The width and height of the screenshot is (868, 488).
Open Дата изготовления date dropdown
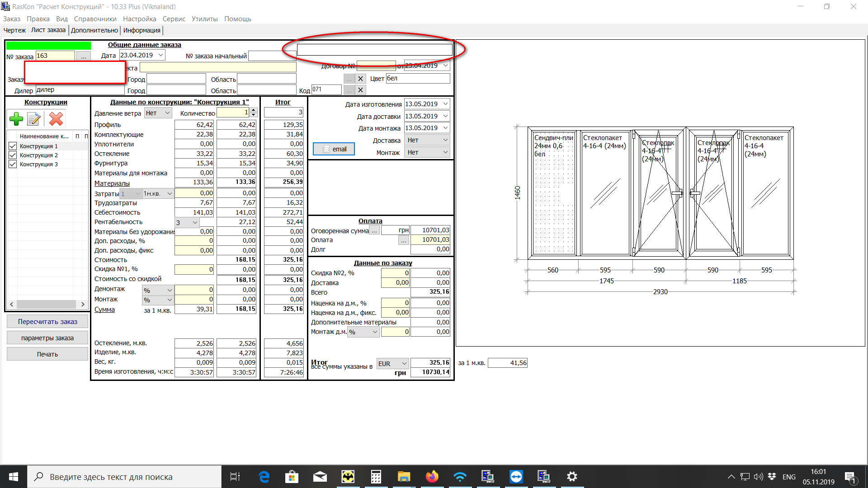(x=445, y=104)
